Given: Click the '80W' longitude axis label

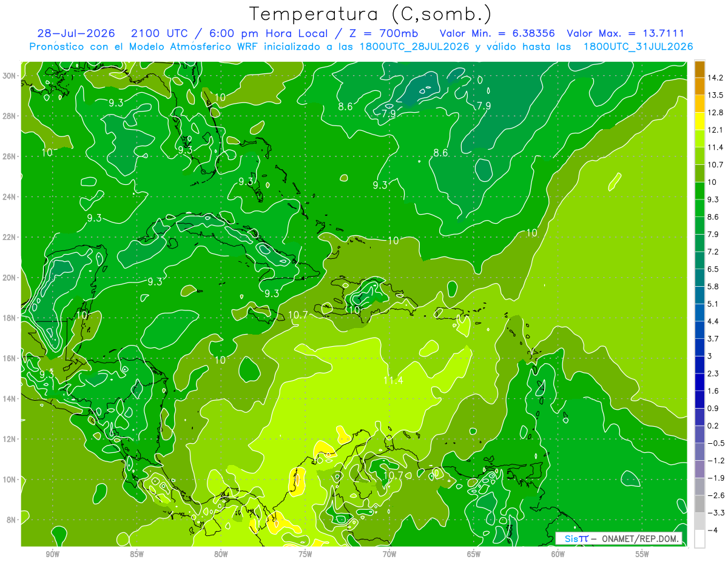Looking at the screenshot, I should (x=221, y=554).
